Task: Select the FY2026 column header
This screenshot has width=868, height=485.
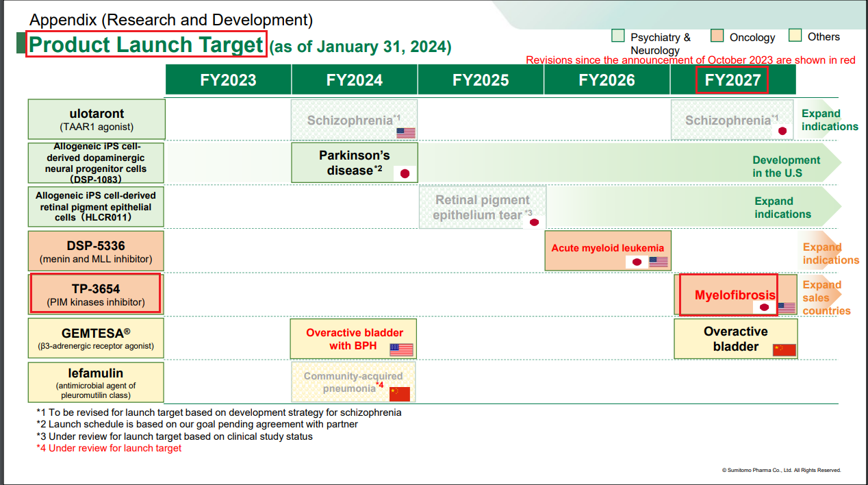Action: pyautogui.click(x=607, y=80)
